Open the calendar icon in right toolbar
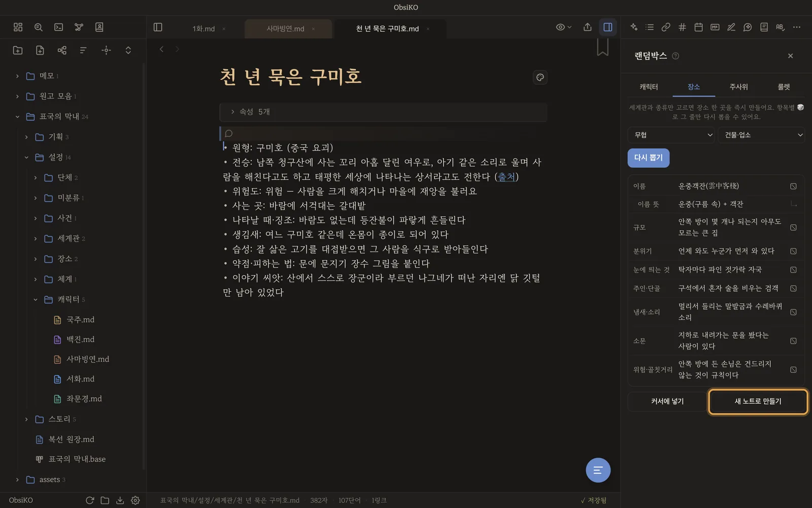This screenshot has height=508, width=812. (x=699, y=27)
